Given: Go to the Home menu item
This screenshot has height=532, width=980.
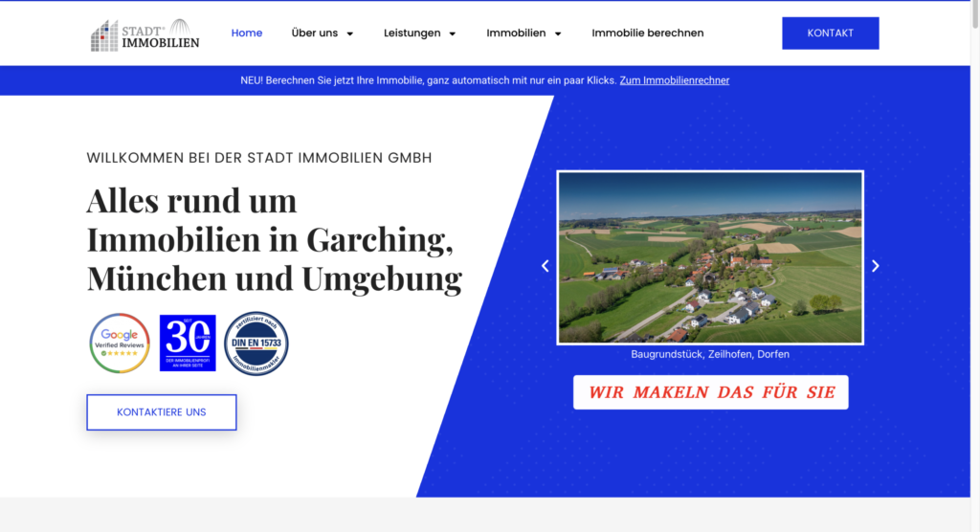Looking at the screenshot, I should coord(247,33).
